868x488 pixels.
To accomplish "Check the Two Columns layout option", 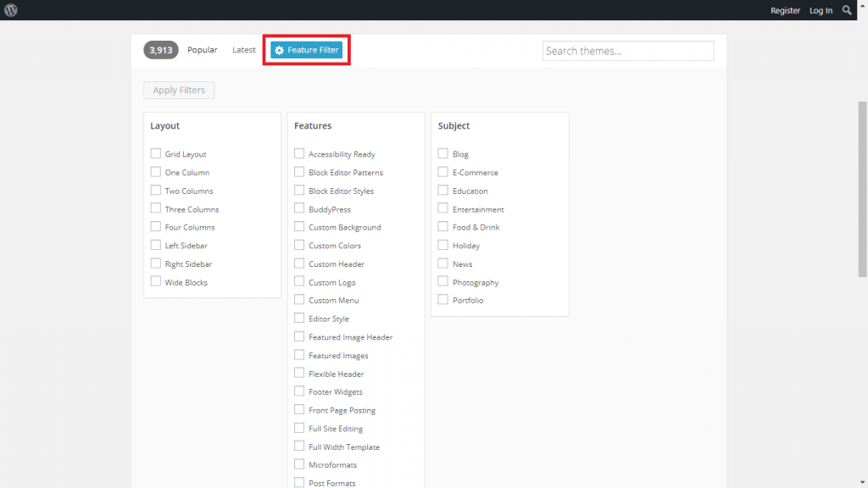I will pos(156,190).
